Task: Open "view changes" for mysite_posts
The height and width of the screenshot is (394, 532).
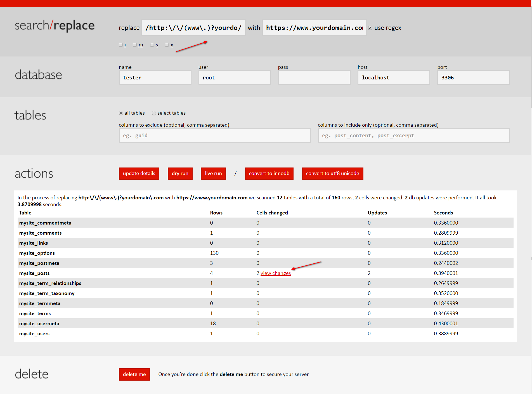Action: tap(275, 273)
